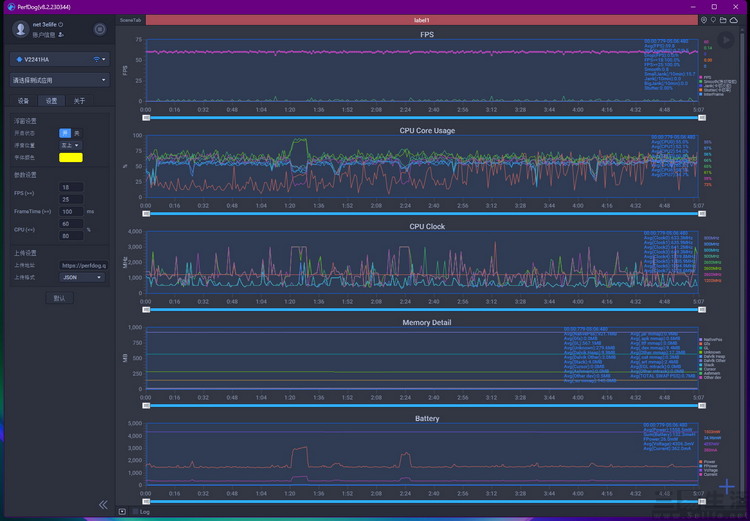Collapse the sidebar with double chevron icon
This screenshot has height=521, width=750.
[x=103, y=505]
